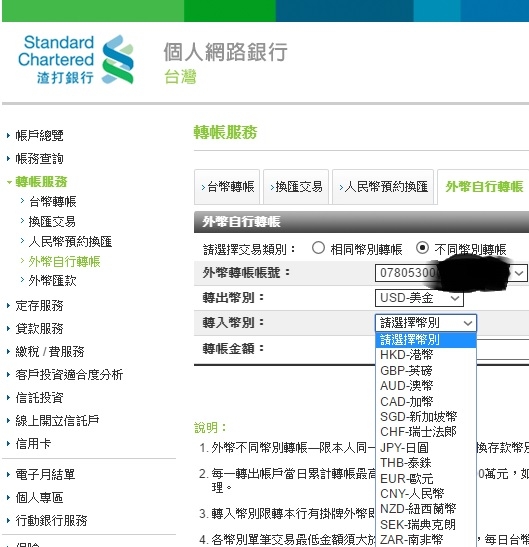529x547 pixels.
Task: Open 台幣轉帳 in the sidebar submenu
Action: [x=52, y=201]
